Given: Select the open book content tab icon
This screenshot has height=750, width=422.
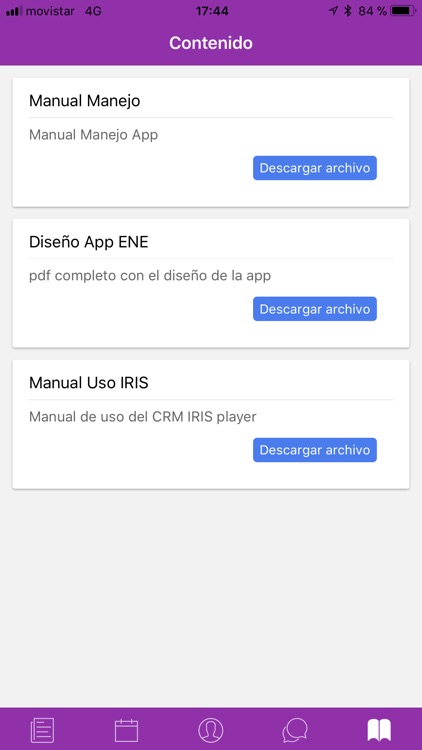Looking at the screenshot, I should 379,730.
